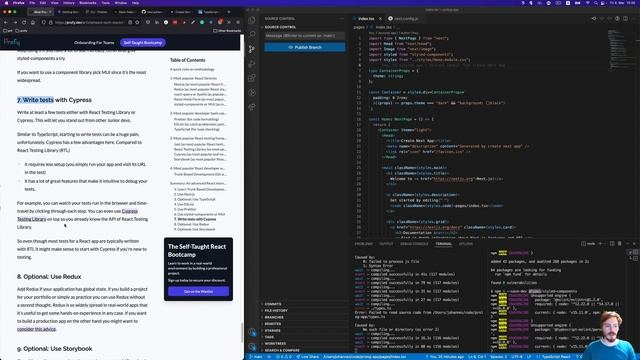Close the index.tsx editor tab
Screen dimensions: 640x360
tap(380, 18)
